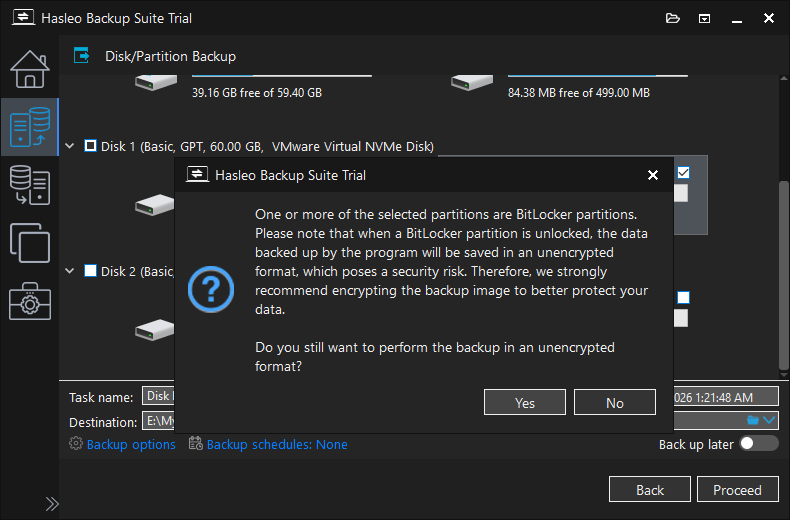Uncheck the selected Disk 1 partition checkbox
Viewport: 790px width, 520px height.
click(683, 172)
